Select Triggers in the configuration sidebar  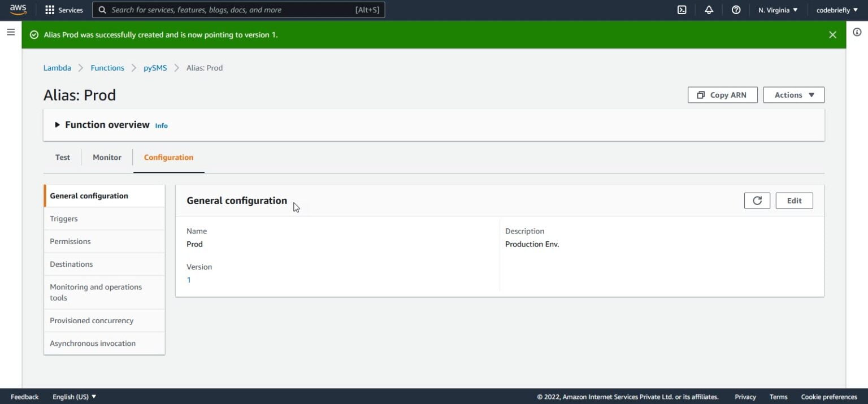64,219
